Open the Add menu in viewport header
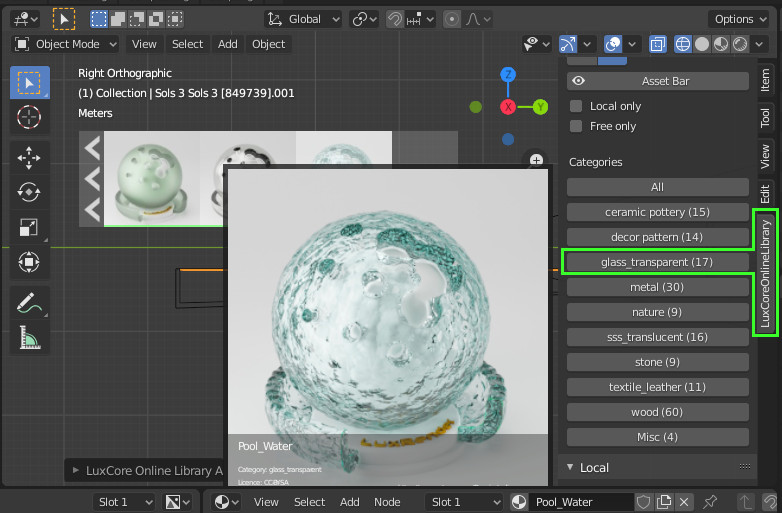This screenshot has width=782, height=513. pyautogui.click(x=228, y=44)
